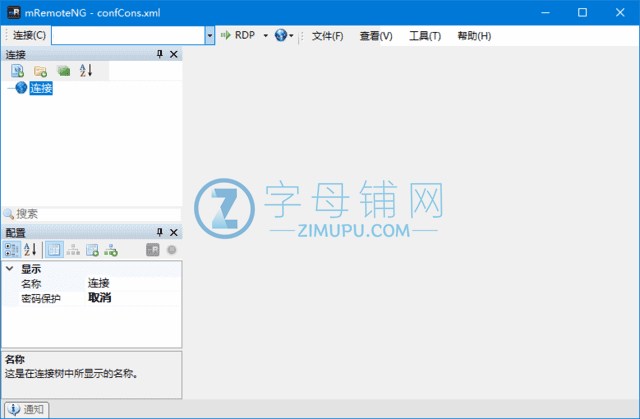Open the 文件(F) menu
Image resolution: width=640 pixels, height=419 pixels.
coord(327,36)
